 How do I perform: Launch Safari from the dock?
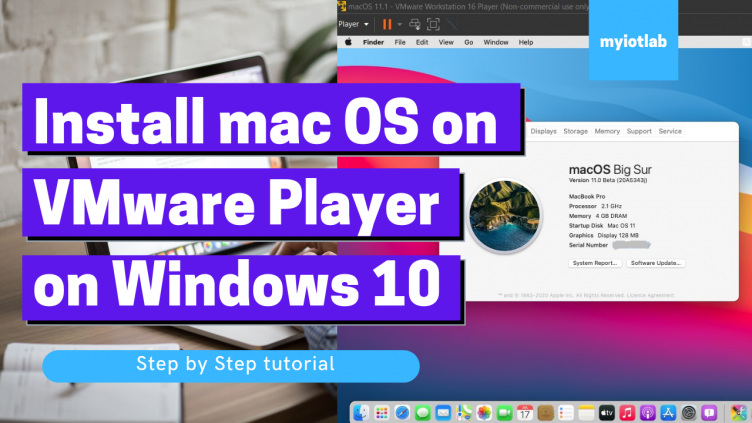[402, 412]
